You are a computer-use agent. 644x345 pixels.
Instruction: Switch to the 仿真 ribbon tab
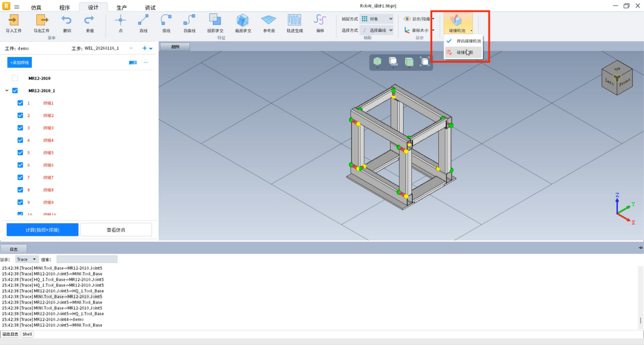click(36, 8)
